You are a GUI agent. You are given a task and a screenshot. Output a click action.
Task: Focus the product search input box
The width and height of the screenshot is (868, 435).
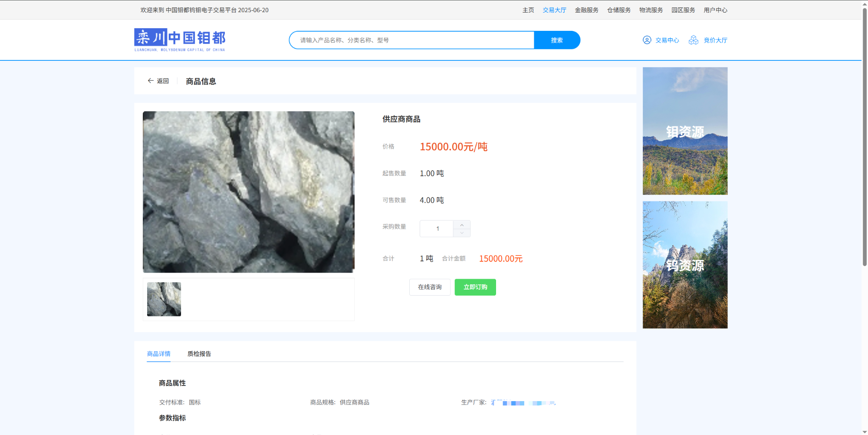click(411, 40)
